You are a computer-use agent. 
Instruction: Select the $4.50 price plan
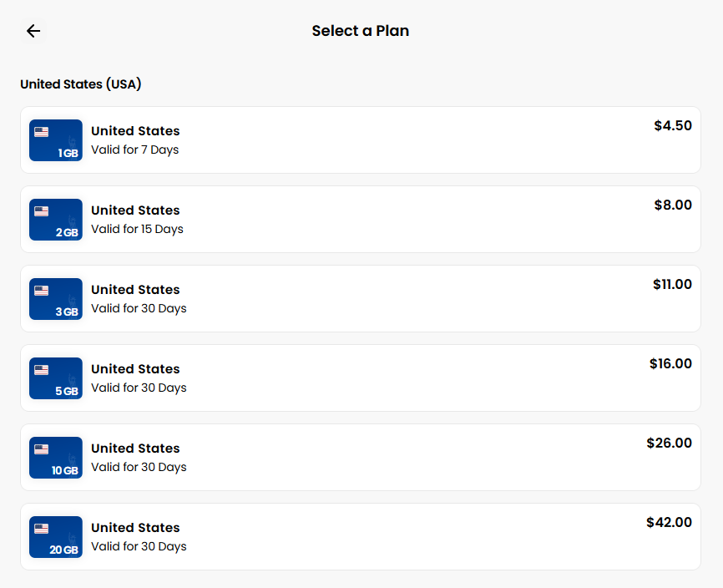(x=673, y=126)
